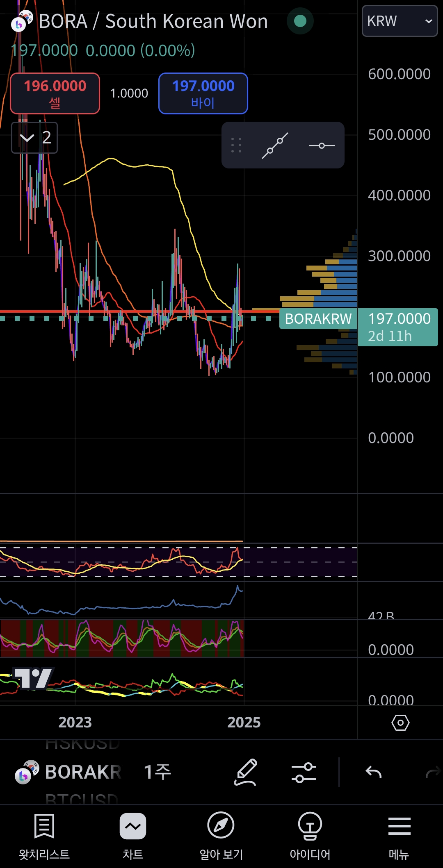The height and width of the screenshot is (868, 443).
Task: Redo the chart action
Action: point(433,773)
